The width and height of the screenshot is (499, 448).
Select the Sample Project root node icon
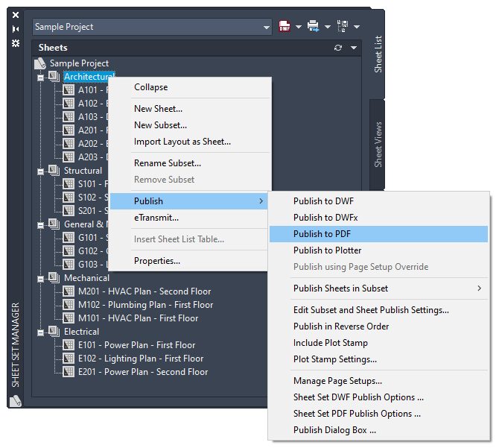pyautogui.click(x=40, y=63)
